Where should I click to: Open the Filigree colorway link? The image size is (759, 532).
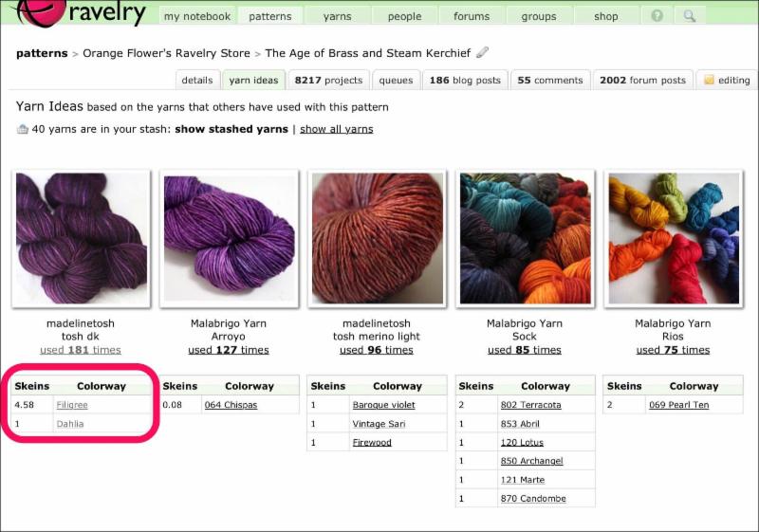(x=72, y=405)
